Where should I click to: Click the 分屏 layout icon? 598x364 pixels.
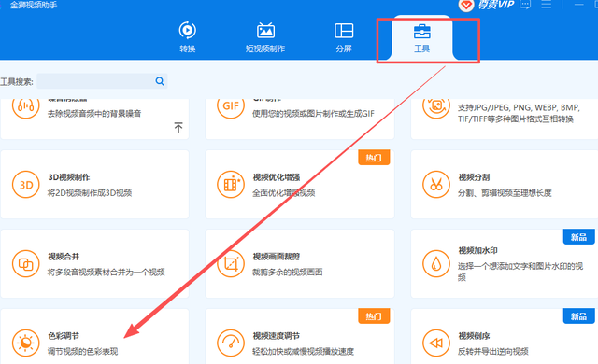coord(344,31)
